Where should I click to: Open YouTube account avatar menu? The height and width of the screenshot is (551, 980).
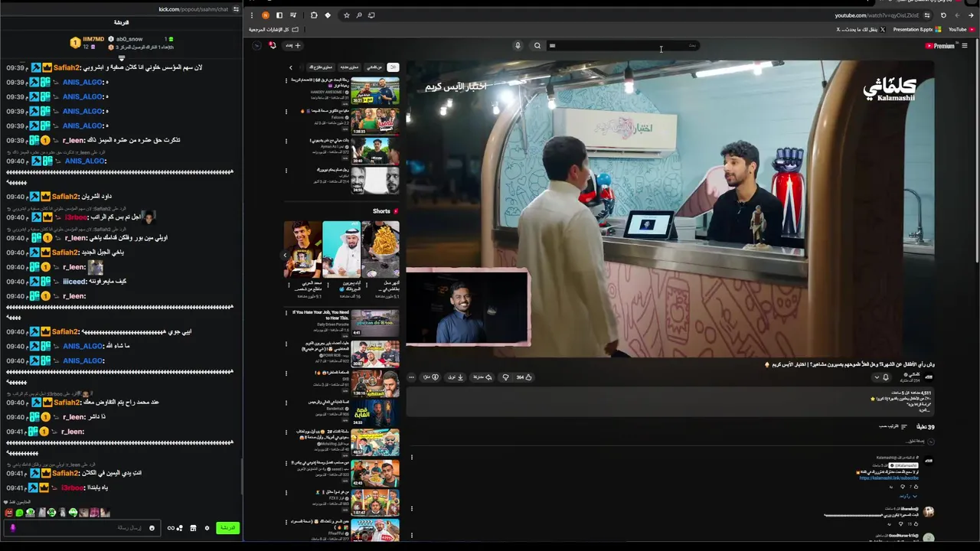click(256, 45)
